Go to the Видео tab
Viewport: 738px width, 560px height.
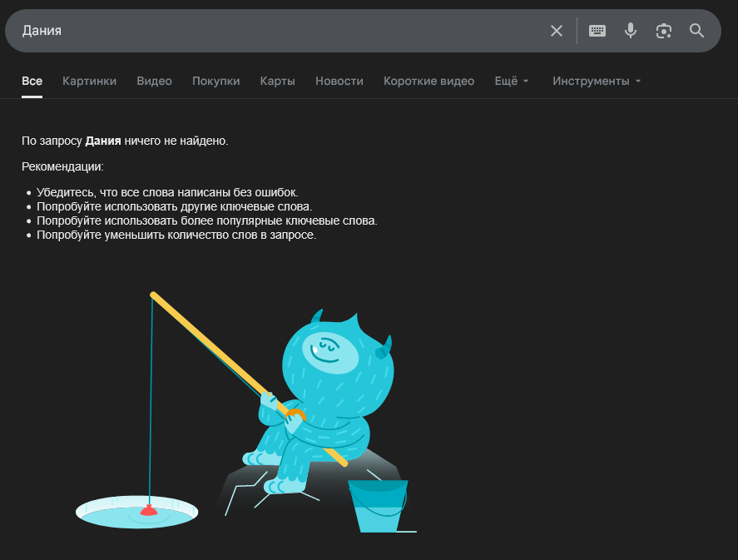(x=154, y=81)
